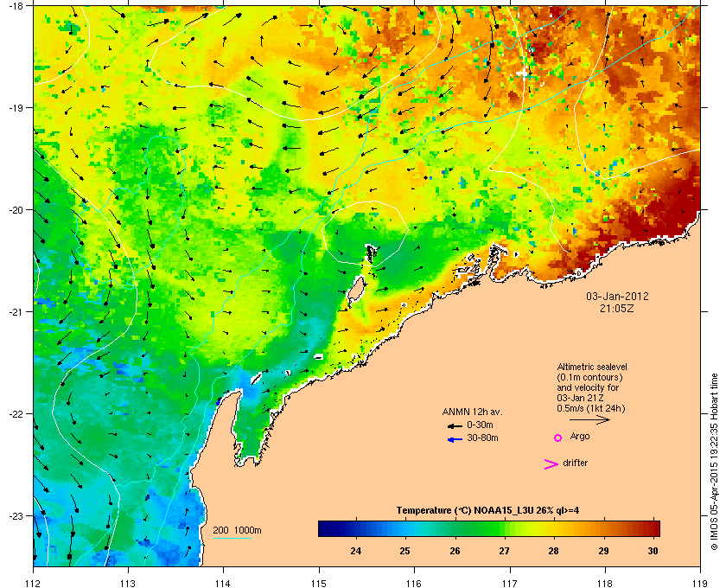This screenshot has height=588, width=726.
Task: Click the colorbar tick label 25
Action: point(405,551)
